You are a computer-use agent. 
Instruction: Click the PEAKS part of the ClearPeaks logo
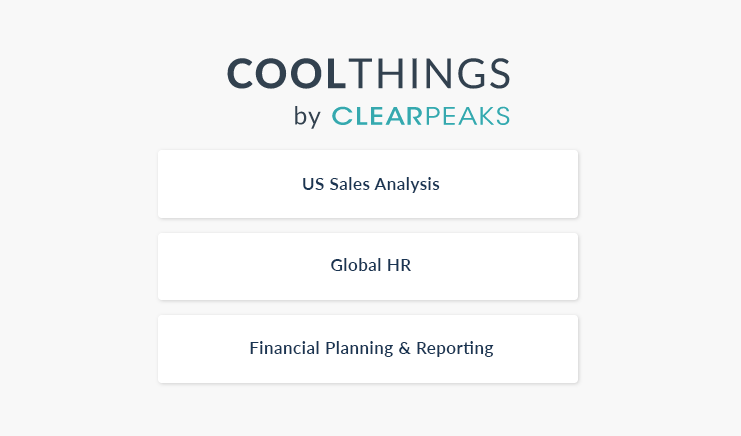pyautogui.click(x=467, y=116)
